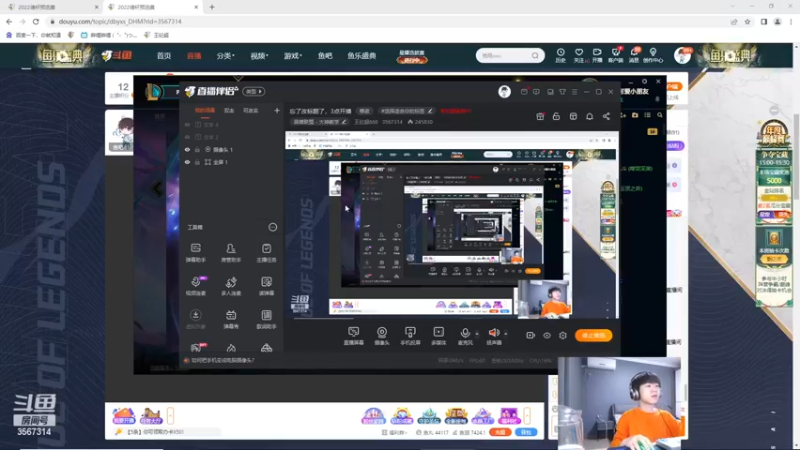The image size is (800, 450).
Task: Edit the 英雄联盟 - 大神教学 category tag
Action: [x=320, y=122]
